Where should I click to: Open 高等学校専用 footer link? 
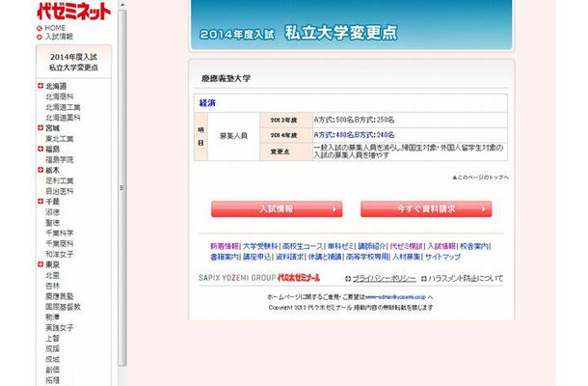point(366,257)
